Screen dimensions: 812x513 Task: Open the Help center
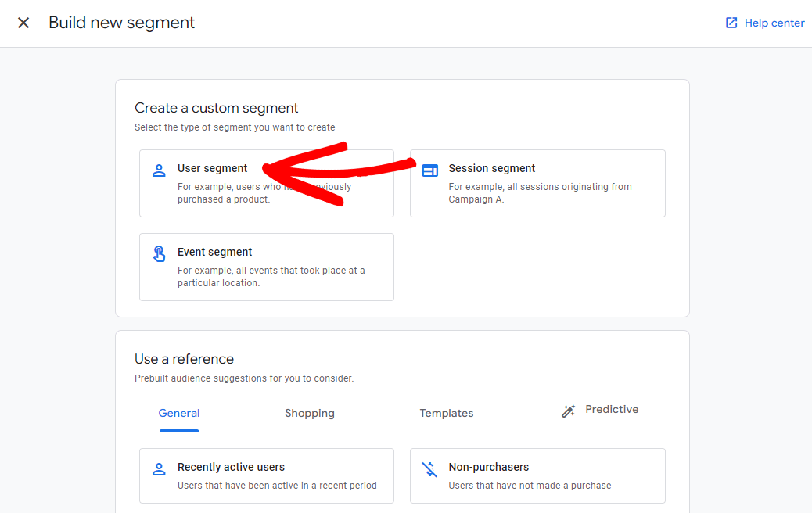(x=774, y=23)
